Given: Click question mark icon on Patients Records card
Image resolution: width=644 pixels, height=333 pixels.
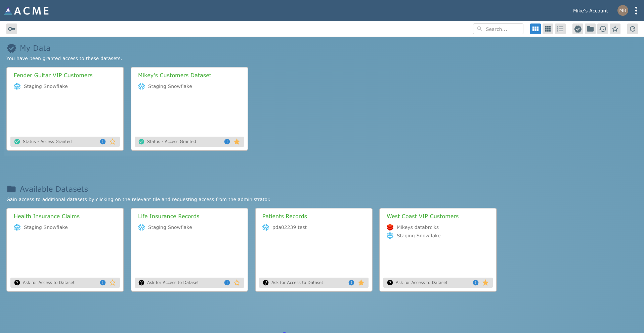Looking at the screenshot, I should pos(266,283).
